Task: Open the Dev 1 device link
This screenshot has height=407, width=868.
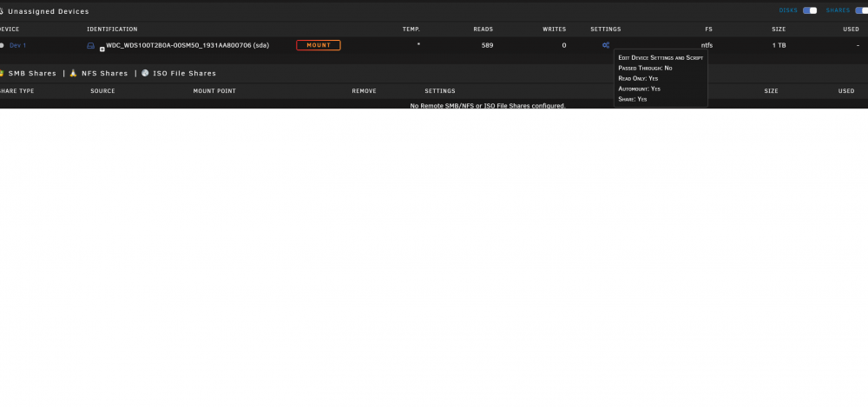Action: [x=17, y=45]
